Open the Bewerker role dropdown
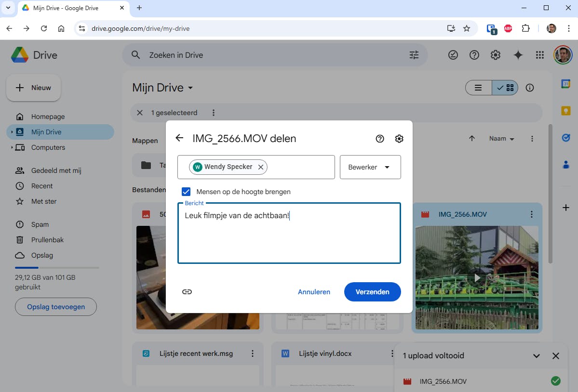 [x=370, y=167]
